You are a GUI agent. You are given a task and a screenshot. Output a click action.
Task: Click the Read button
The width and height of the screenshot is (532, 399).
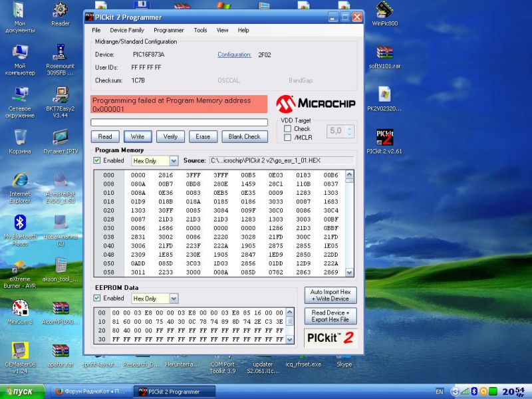pyautogui.click(x=105, y=137)
